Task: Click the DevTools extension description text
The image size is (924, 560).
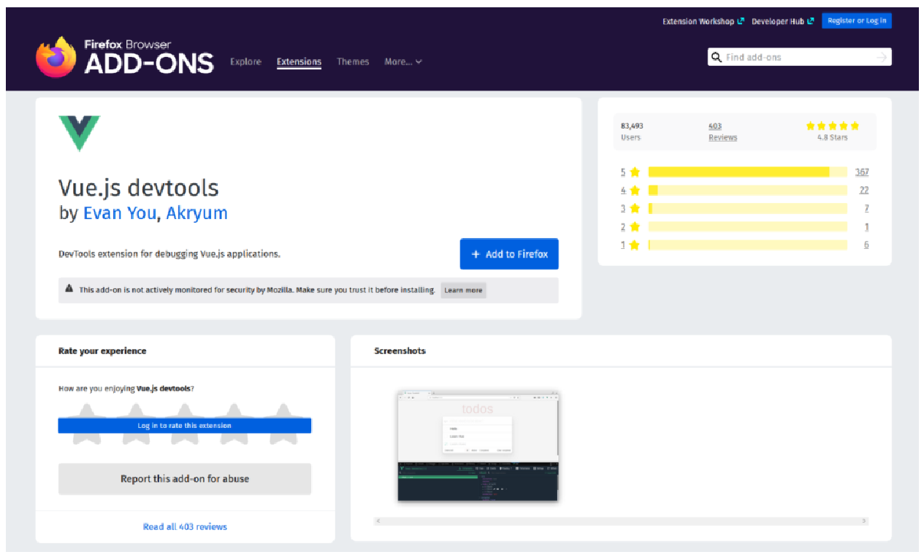Action: click(x=169, y=254)
